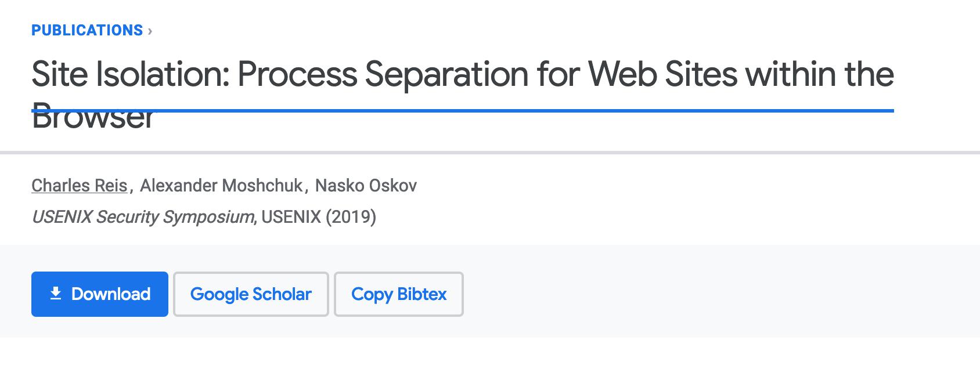
Task: Click the author name Nasko Oskov
Action: 366,186
